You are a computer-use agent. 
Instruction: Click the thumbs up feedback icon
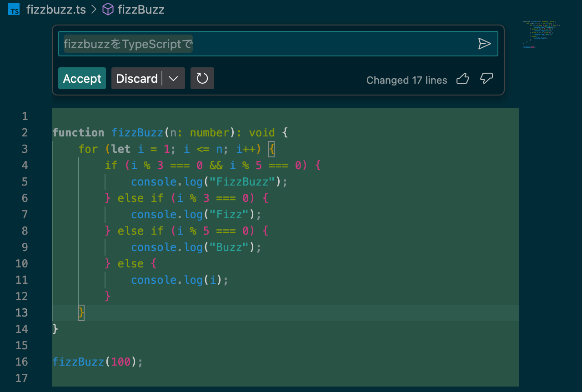click(462, 79)
